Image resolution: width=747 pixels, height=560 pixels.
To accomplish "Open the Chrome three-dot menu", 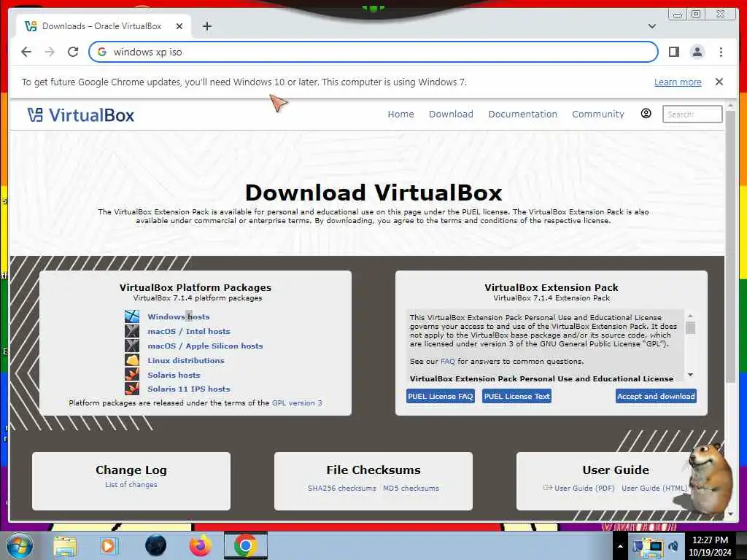I will [721, 52].
